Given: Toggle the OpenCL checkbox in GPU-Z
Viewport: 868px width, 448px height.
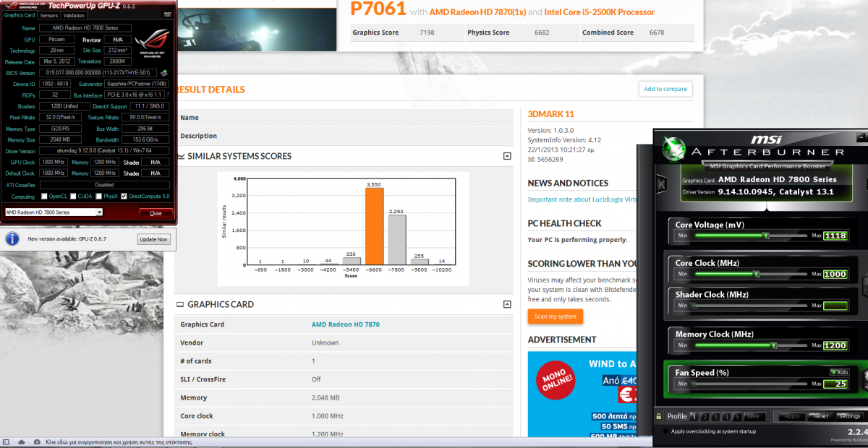Looking at the screenshot, I should (43, 197).
